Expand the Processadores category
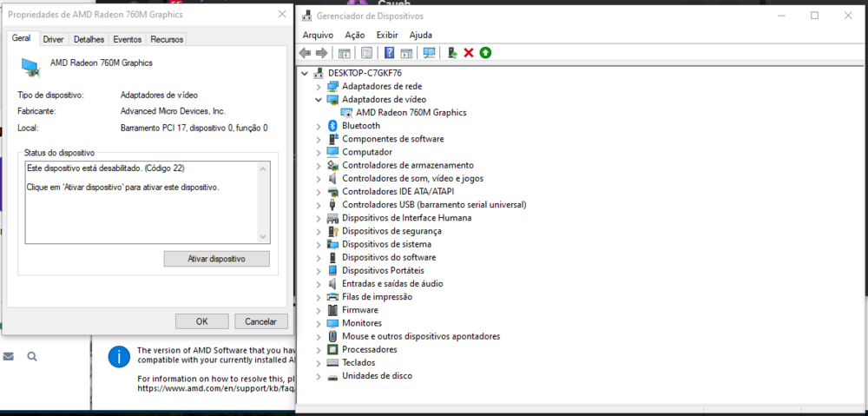Image resolution: width=868 pixels, height=416 pixels. click(x=319, y=349)
